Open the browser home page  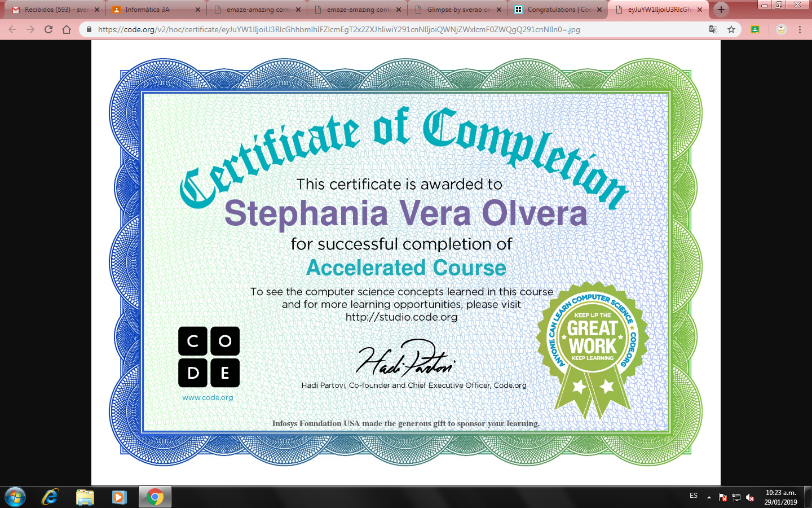coord(67,29)
